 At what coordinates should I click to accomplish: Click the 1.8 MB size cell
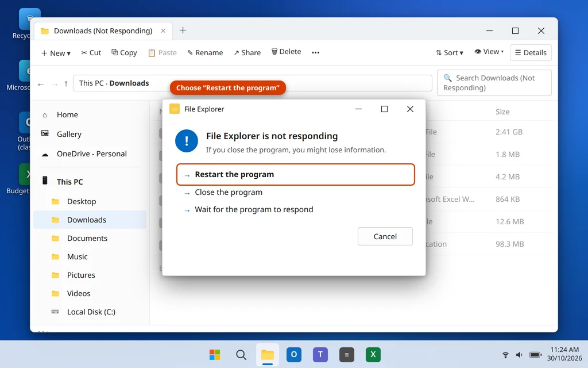[508, 154]
